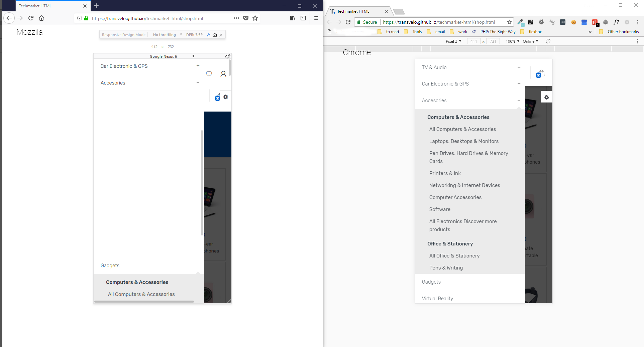Click the Printers & Ink link

coord(445,173)
